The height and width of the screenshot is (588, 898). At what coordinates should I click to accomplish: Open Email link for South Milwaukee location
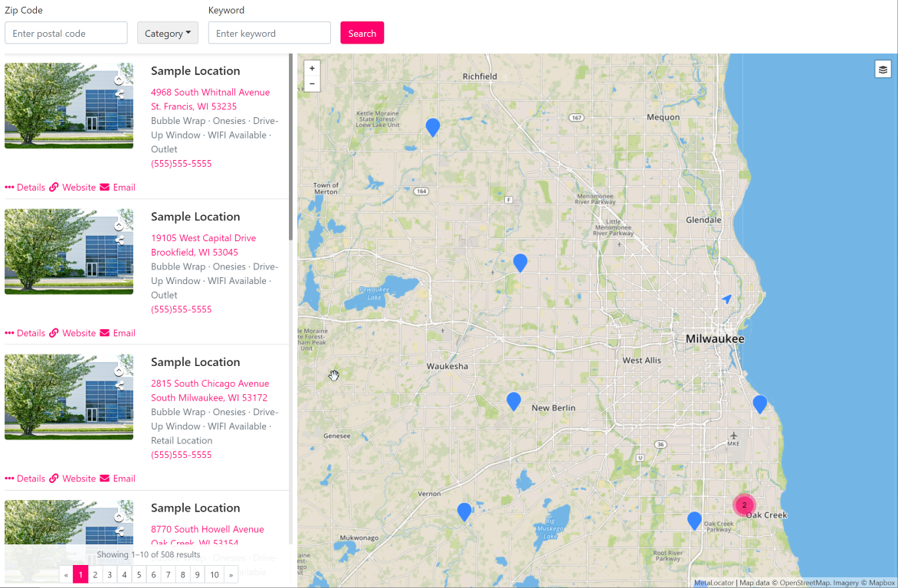118,478
